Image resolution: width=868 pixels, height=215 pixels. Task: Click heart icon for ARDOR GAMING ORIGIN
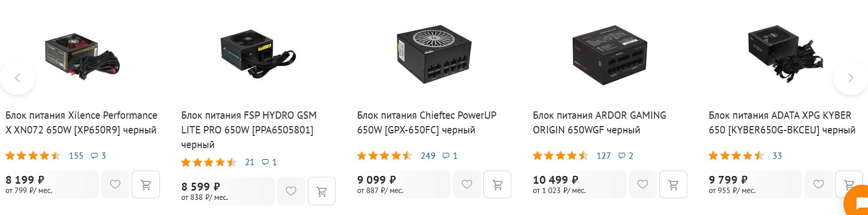(x=642, y=185)
